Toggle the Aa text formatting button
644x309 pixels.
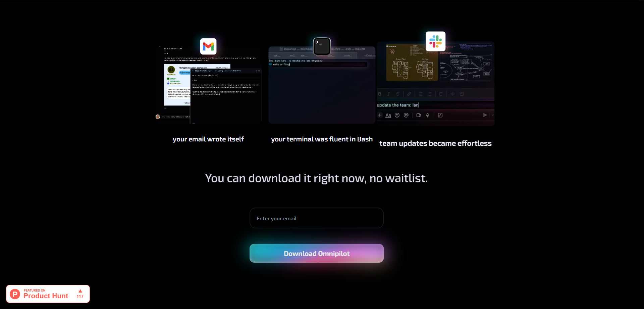click(x=388, y=115)
